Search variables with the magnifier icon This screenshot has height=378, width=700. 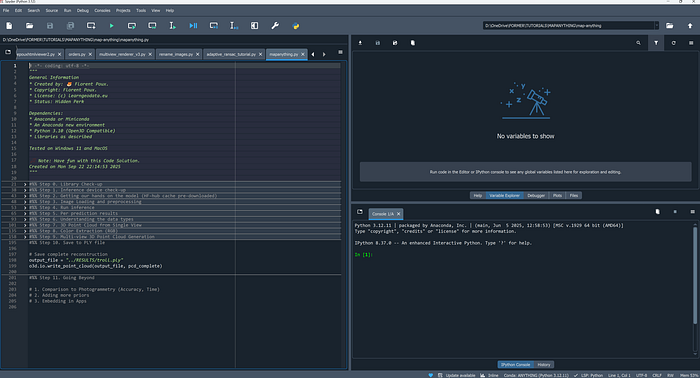coord(638,43)
